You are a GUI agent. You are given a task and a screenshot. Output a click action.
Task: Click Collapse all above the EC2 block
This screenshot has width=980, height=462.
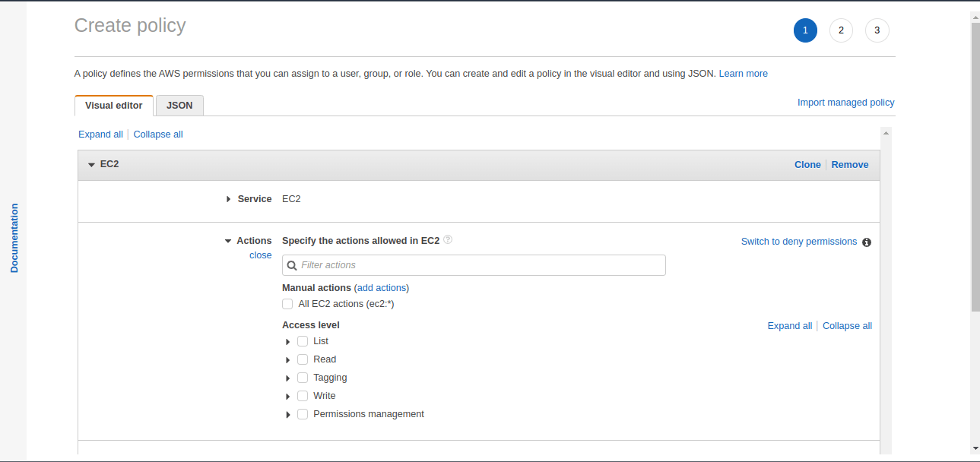pyautogui.click(x=158, y=134)
